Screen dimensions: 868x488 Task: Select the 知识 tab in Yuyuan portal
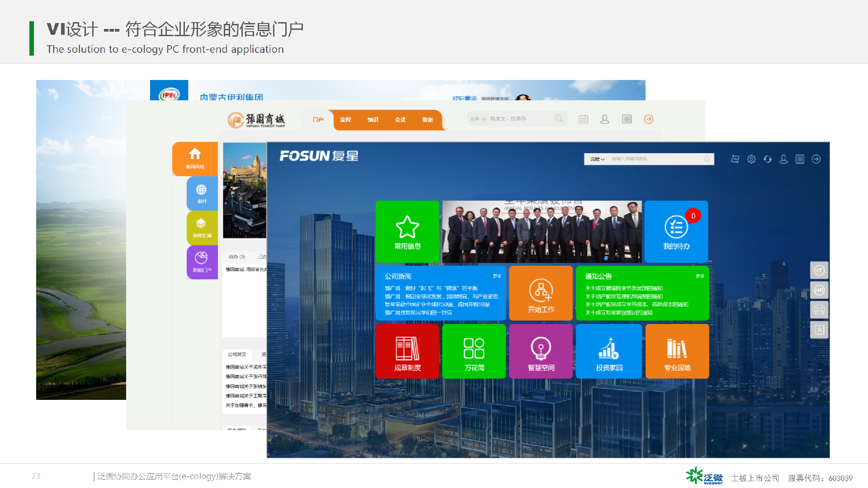click(x=373, y=120)
